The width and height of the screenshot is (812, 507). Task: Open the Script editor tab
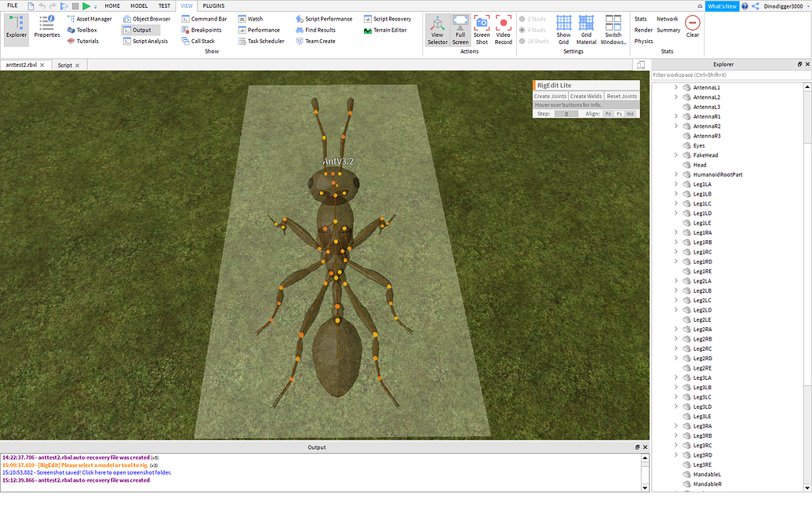coord(63,65)
